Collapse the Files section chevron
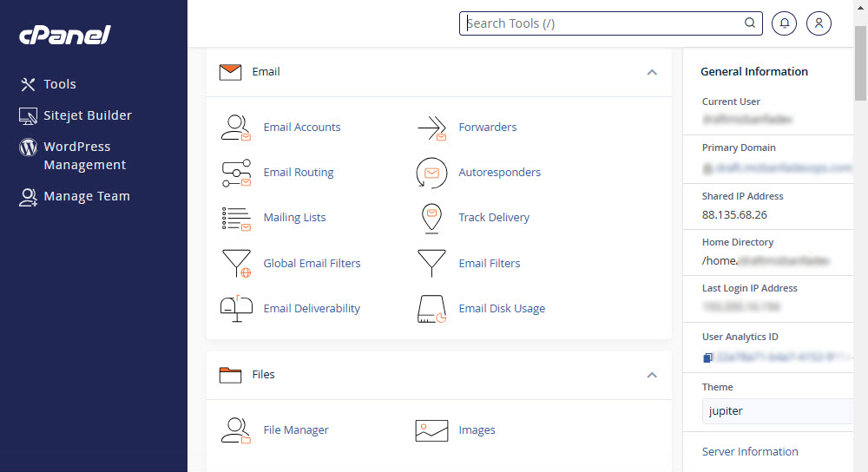This screenshot has height=472, width=868. (x=652, y=375)
